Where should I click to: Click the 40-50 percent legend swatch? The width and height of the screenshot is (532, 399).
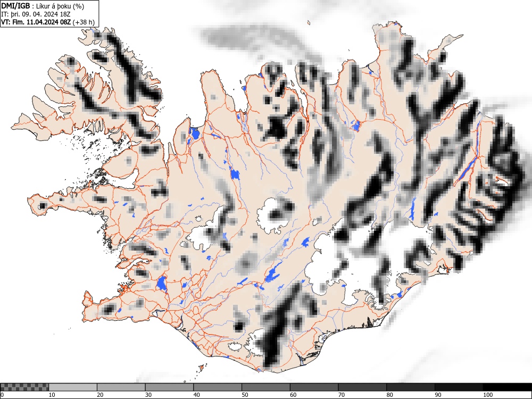[x=218, y=387]
